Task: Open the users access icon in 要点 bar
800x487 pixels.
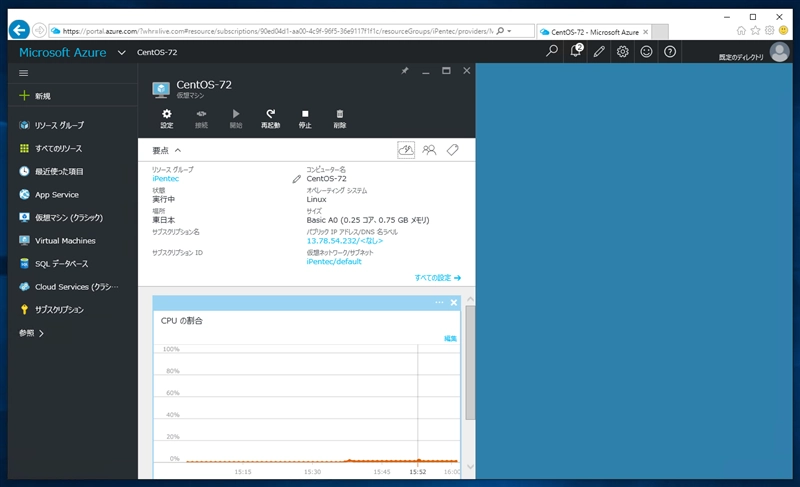Action: point(429,150)
